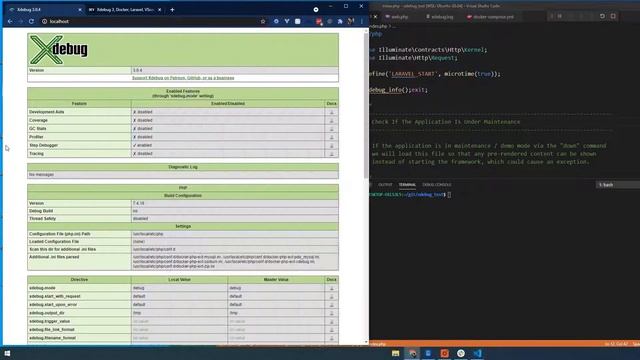Viewport: 640px width, 360px height.
Task: Click the circular media control icon in tab strip
Action: (x=316, y=9)
